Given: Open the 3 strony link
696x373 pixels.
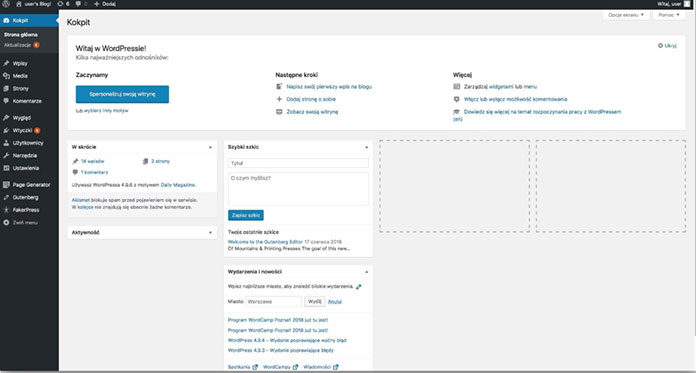Looking at the screenshot, I should click(160, 161).
